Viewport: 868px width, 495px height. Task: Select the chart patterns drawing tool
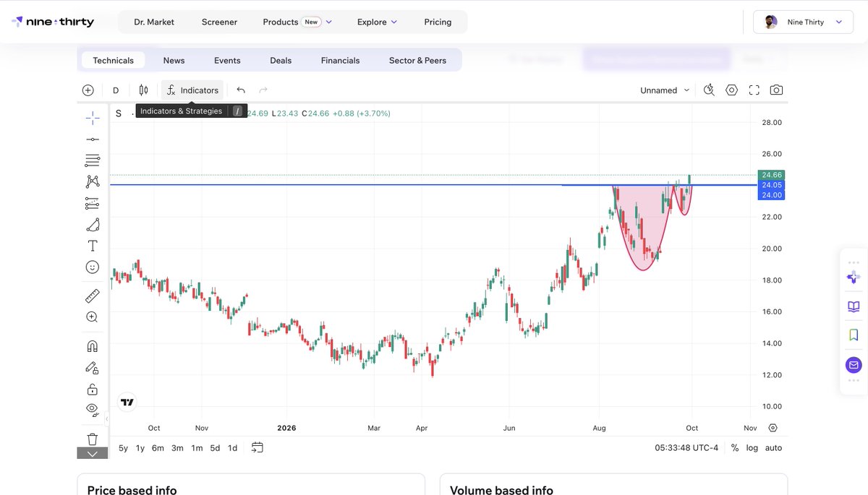[x=93, y=181]
